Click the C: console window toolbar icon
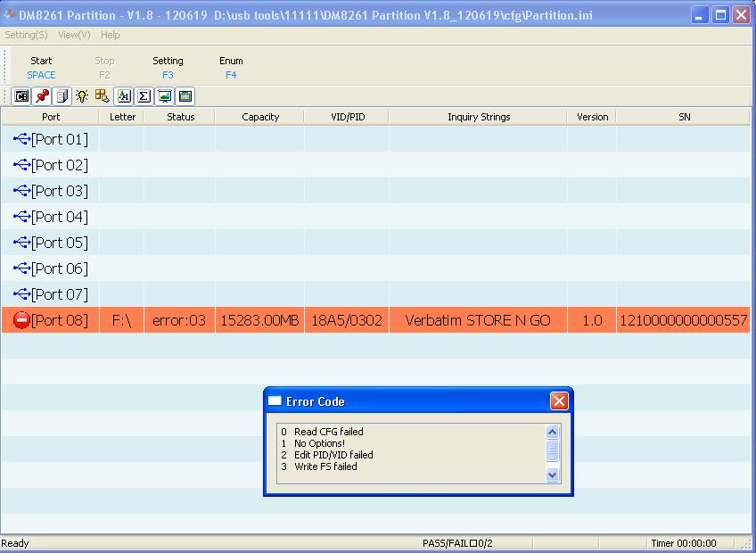Screen dimensions: 756x553 (x=21, y=96)
